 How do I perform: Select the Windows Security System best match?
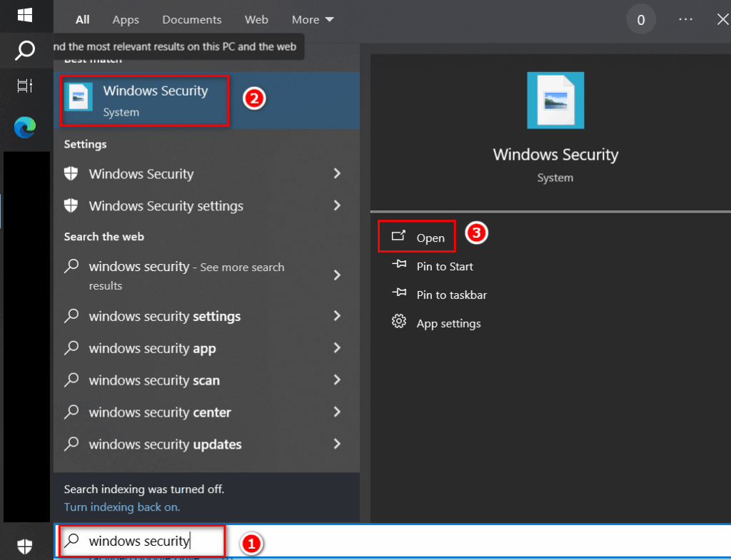pyautogui.click(x=206, y=100)
